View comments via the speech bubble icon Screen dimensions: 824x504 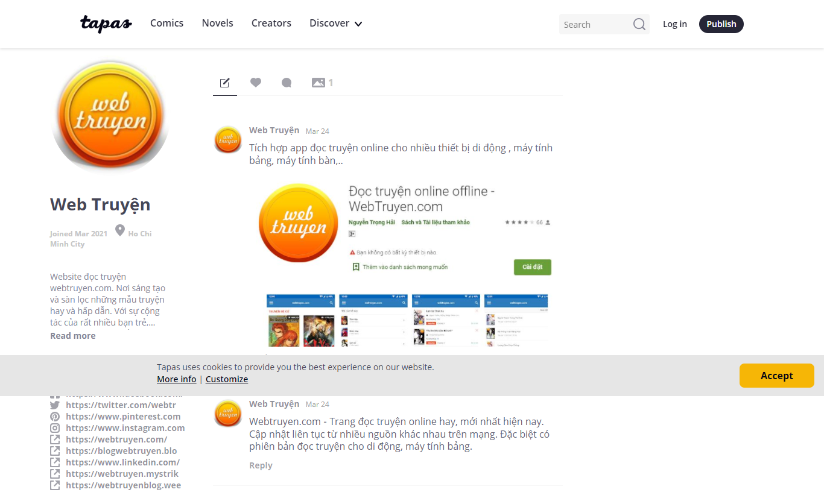pos(286,83)
